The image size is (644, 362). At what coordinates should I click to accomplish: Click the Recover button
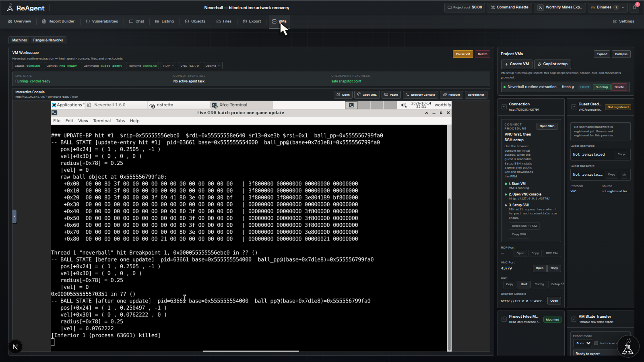(452, 95)
